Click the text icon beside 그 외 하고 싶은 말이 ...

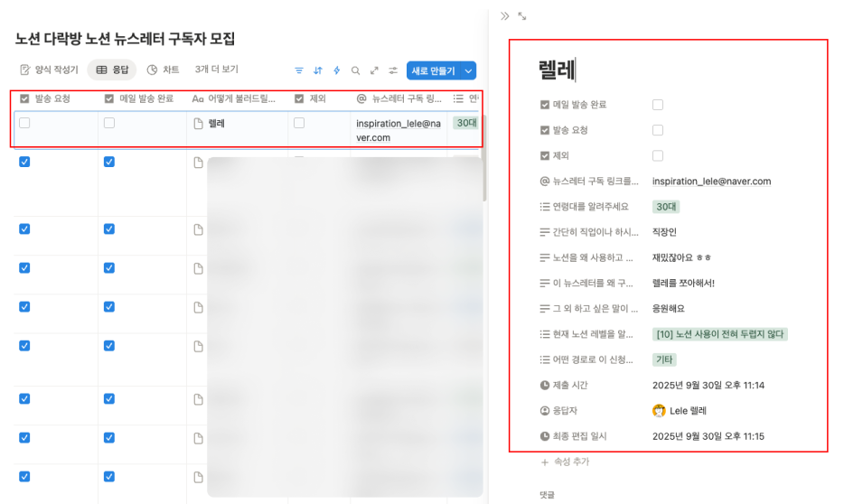click(544, 309)
